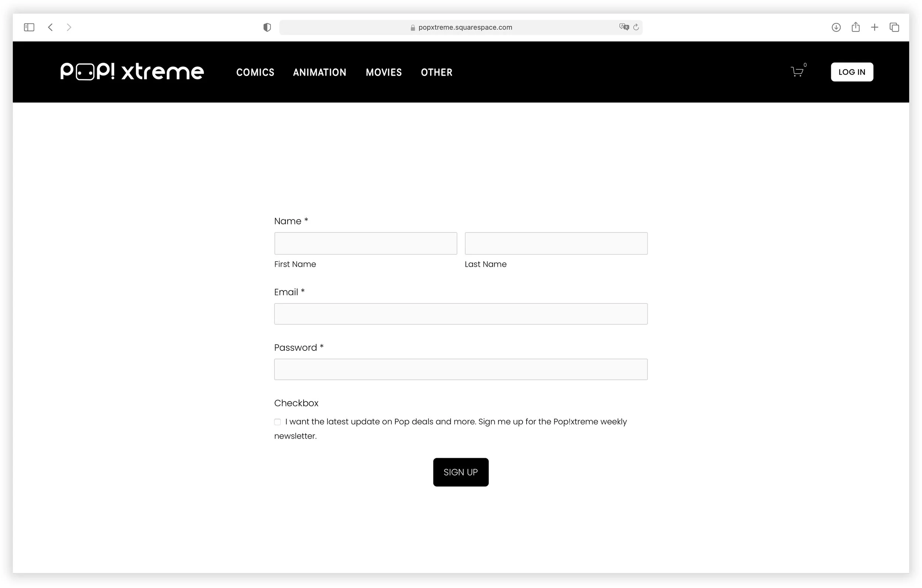Show tab overview icon
Image resolution: width=922 pixels, height=588 pixels.
tap(894, 27)
